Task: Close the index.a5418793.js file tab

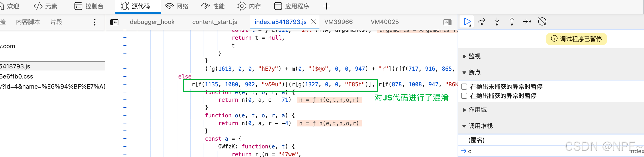Action: 314,22
